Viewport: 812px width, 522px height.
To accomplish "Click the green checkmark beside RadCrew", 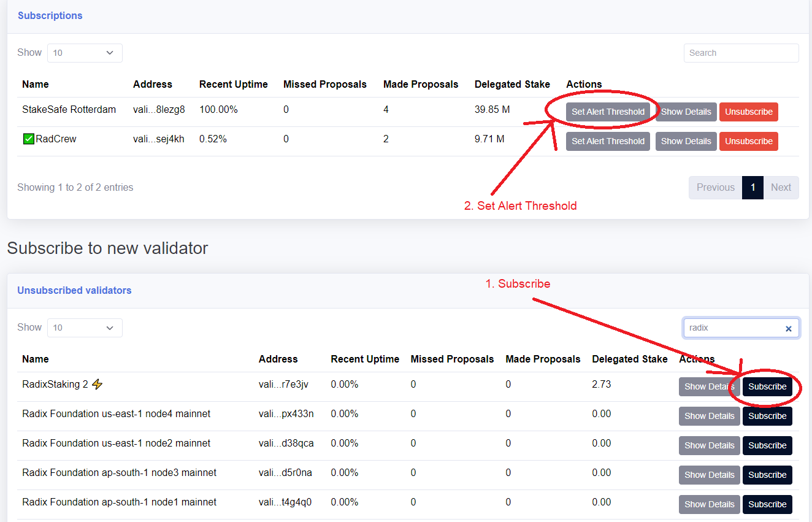I will point(28,139).
